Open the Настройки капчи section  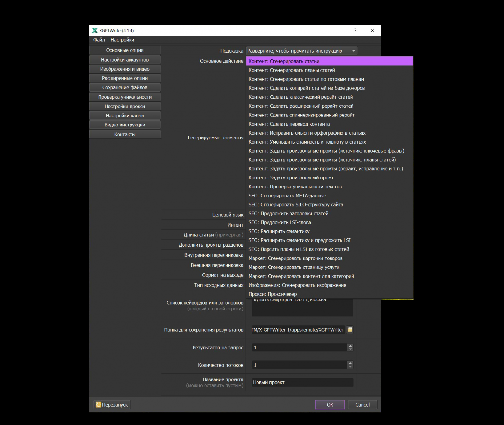tap(125, 115)
